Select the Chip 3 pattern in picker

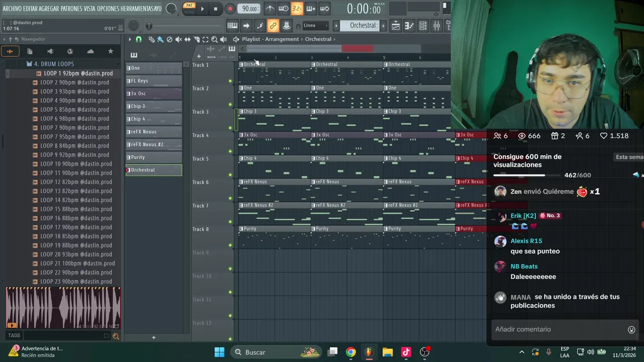point(154,106)
